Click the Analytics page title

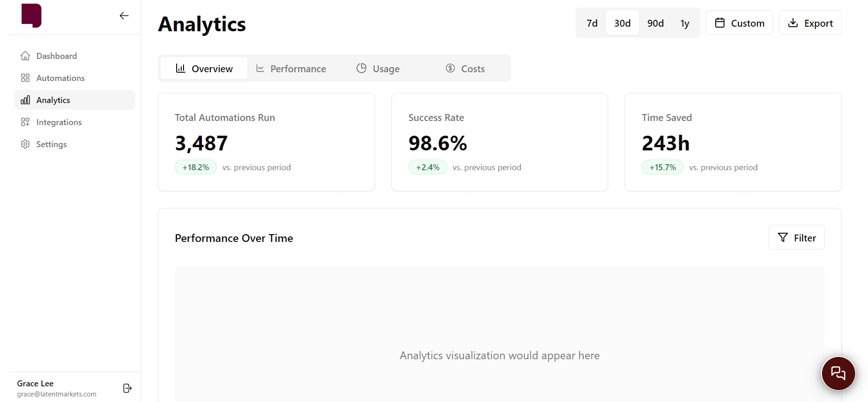point(202,24)
